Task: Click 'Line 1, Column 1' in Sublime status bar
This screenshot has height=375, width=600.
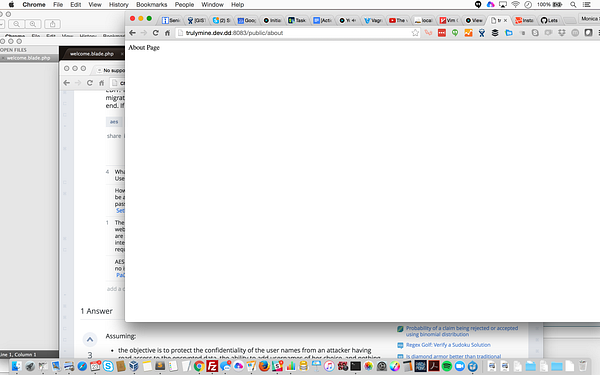Action: click(x=18, y=355)
